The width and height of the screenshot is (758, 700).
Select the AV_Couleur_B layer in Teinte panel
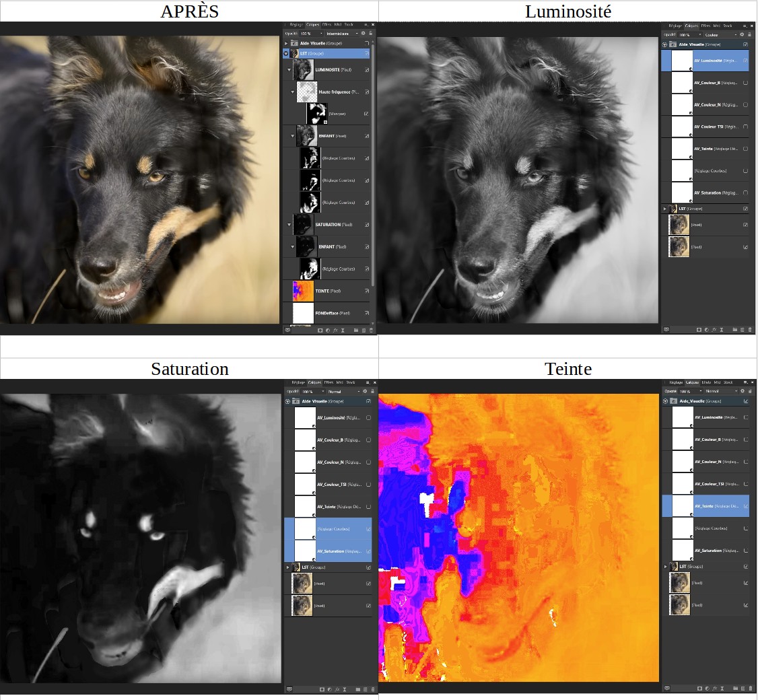(705, 440)
